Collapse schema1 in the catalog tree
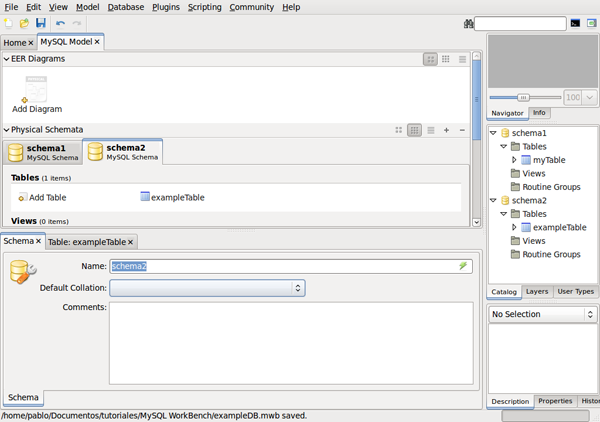 pos(493,133)
